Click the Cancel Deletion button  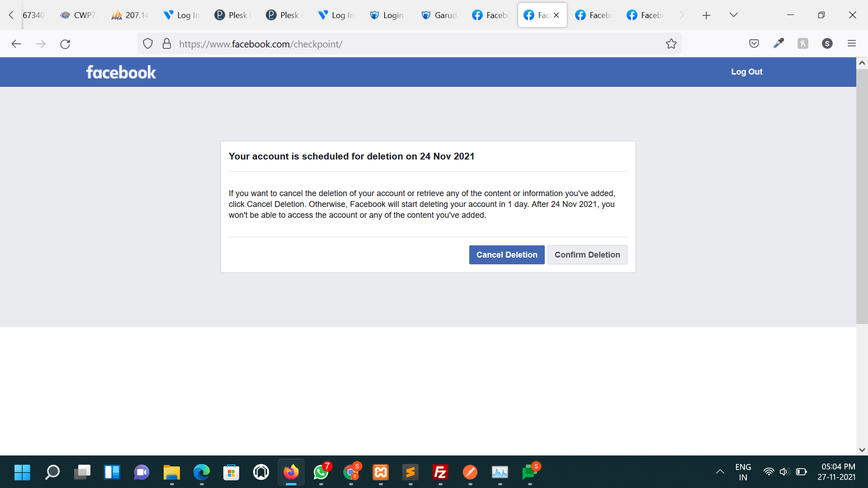(507, 255)
